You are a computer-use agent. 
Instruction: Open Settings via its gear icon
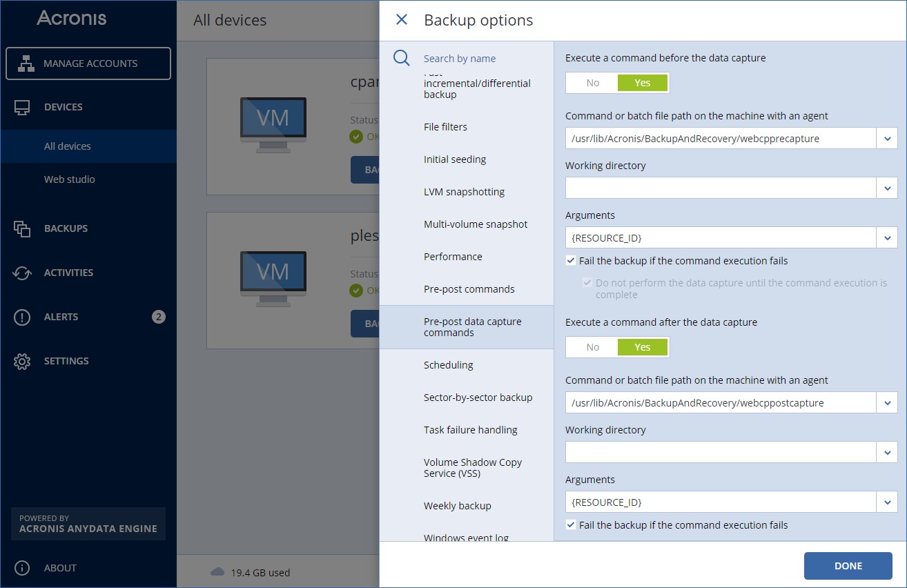pyautogui.click(x=22, y=361)
